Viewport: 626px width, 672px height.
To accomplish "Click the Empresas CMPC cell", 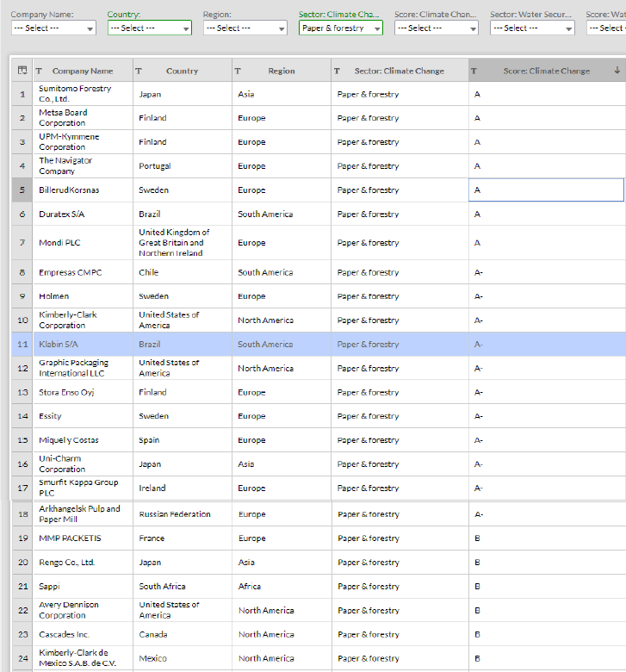I will (84, 272).
